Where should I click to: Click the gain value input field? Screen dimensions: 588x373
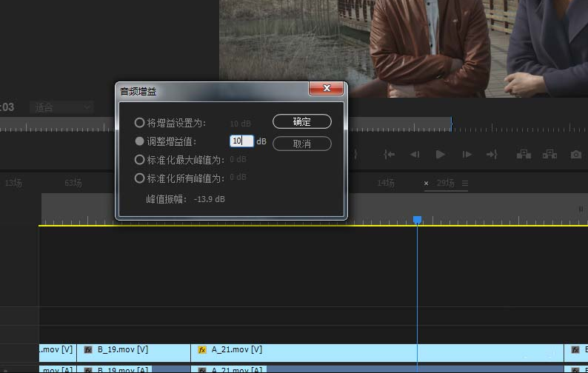pyautogui.click(x=241, y=141)
